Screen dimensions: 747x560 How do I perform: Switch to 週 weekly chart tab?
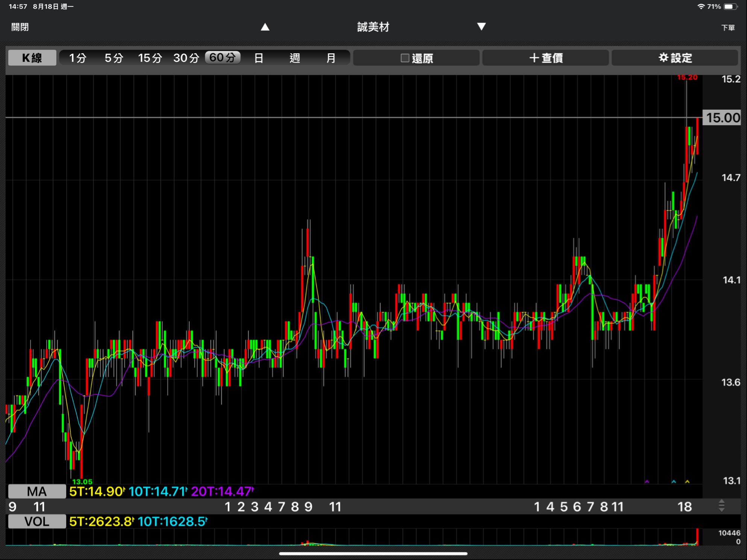pos(295,58)
